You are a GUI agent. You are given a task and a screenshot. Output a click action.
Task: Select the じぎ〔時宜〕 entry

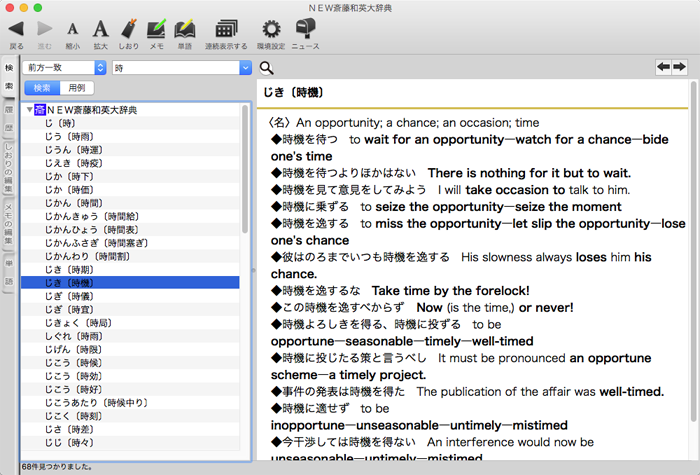[130, 309]
